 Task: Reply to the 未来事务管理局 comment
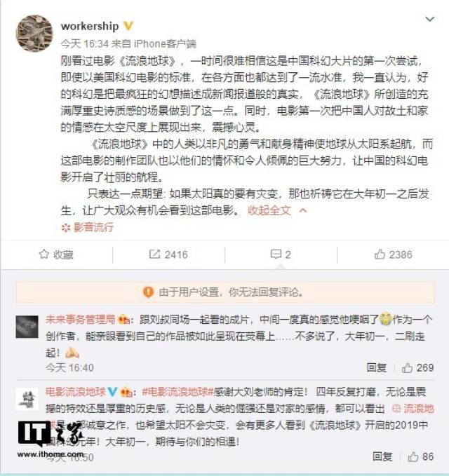click(377, 367)
